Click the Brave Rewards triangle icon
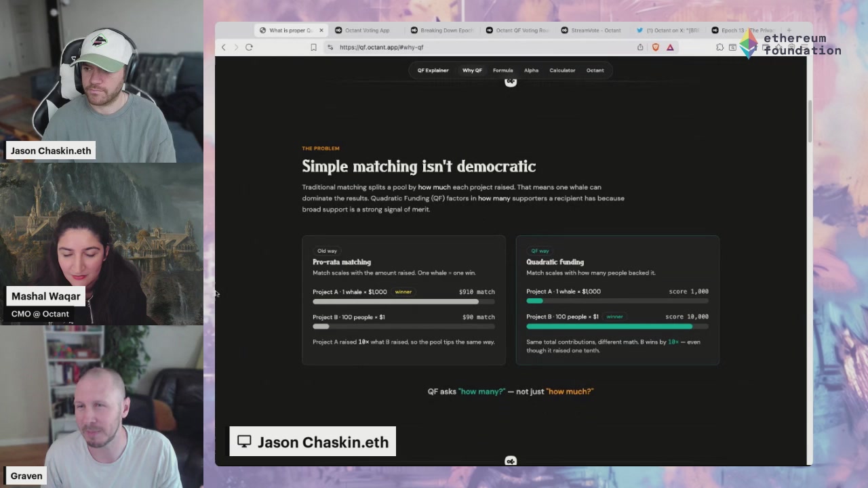 pos(670,47)
